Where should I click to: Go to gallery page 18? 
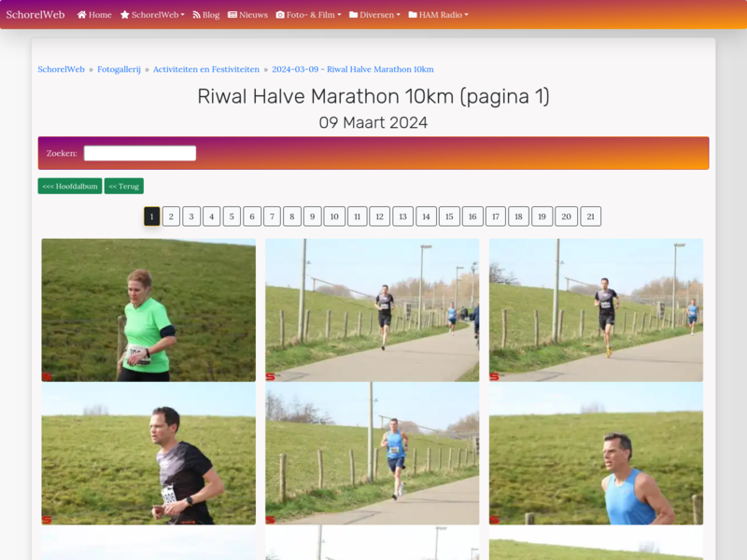coord(519,217)
